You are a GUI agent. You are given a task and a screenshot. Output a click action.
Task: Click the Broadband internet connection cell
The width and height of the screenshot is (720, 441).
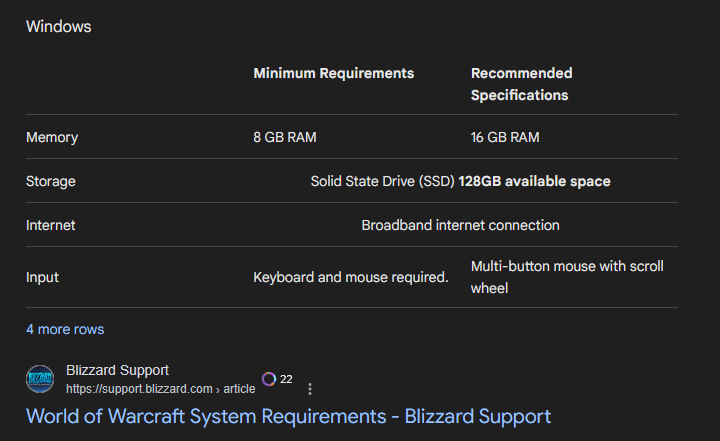(460, 225)
